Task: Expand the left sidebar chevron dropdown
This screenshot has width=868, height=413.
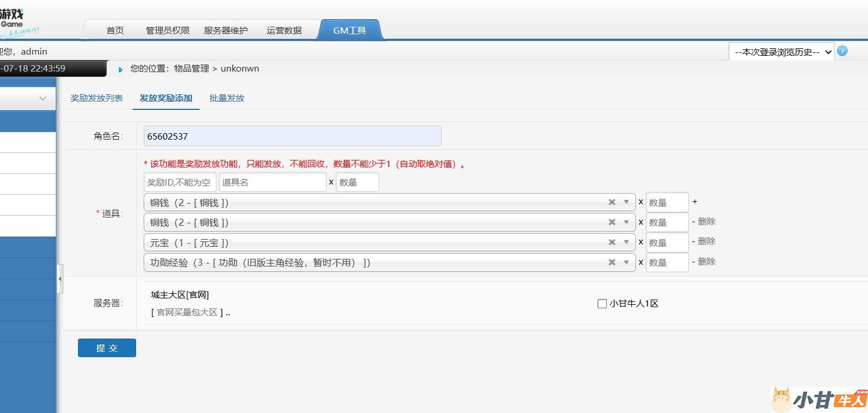Action: point(42,98)
